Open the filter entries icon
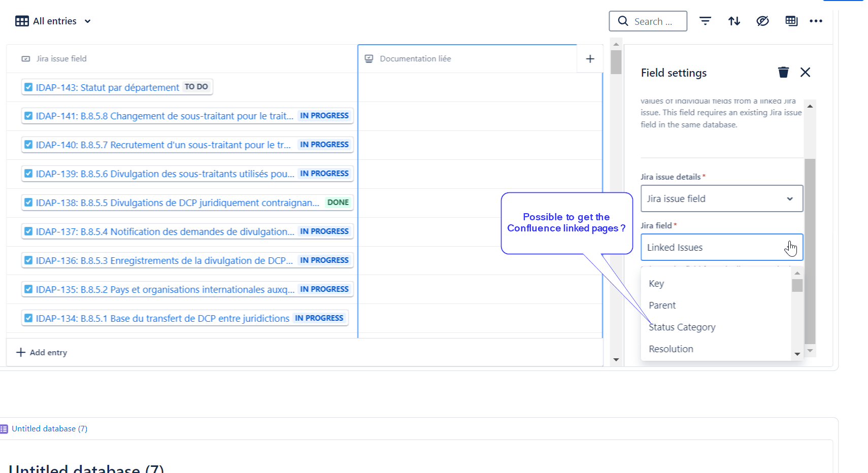 coord(705,21)
